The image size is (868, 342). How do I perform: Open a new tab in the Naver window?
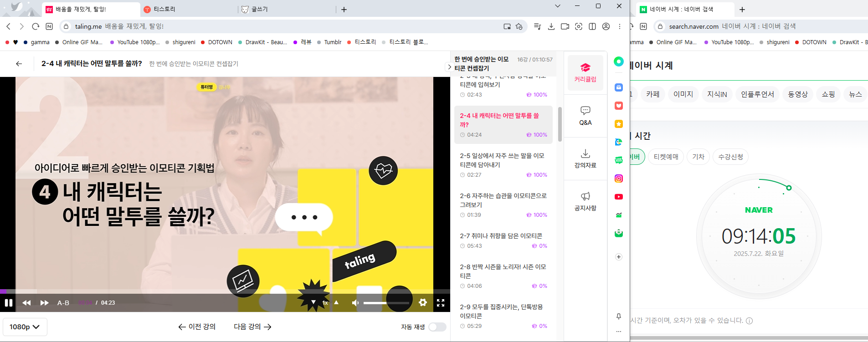coord(742,9)
